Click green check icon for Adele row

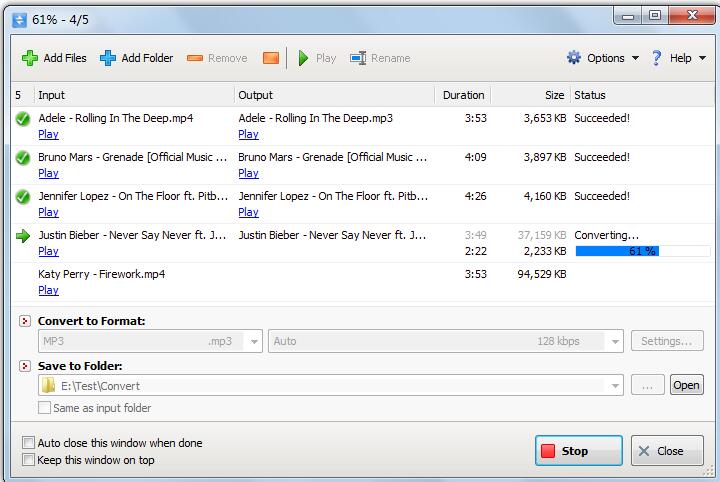[x=22, y=119]
